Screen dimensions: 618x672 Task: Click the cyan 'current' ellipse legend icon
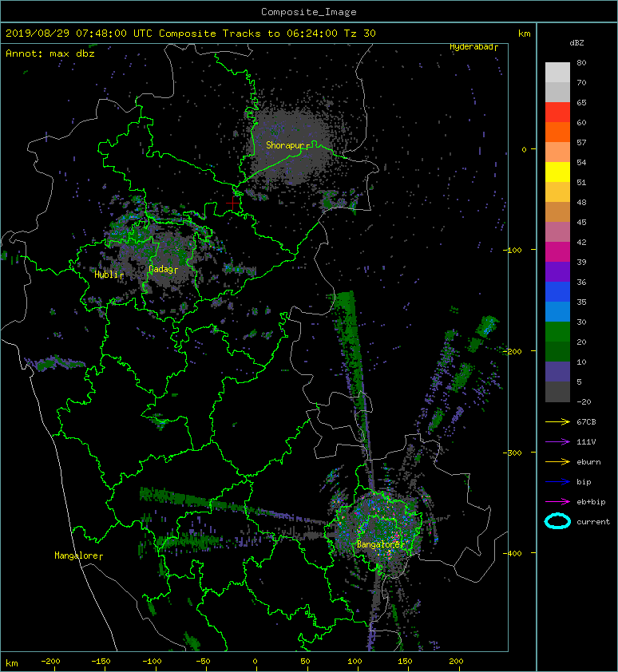pos(557,521)
